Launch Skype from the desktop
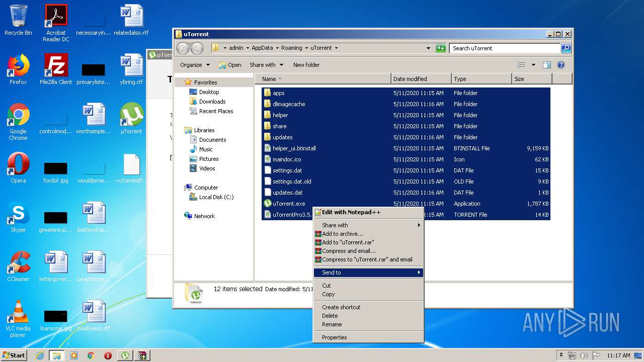644x362 pixels. [18, 217]
